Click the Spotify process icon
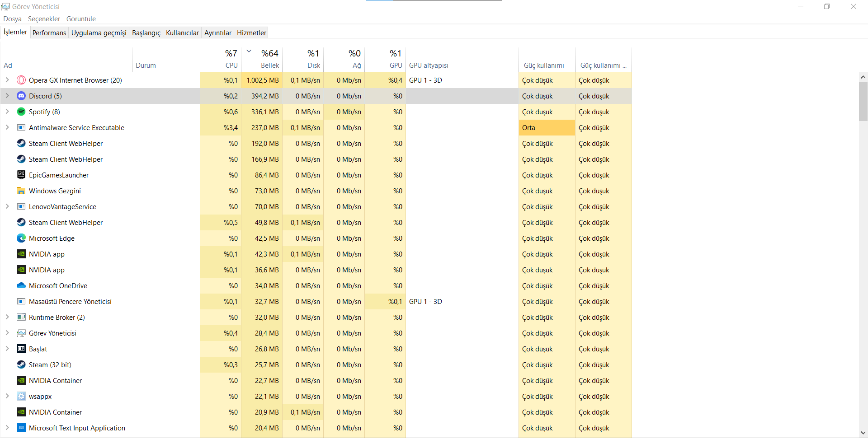This screenshot has width=868, height=439. pos(21,112)
